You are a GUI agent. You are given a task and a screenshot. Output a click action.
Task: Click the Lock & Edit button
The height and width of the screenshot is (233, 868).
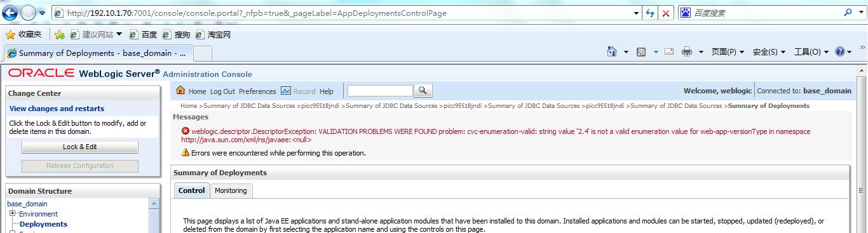tap(79, 147)
